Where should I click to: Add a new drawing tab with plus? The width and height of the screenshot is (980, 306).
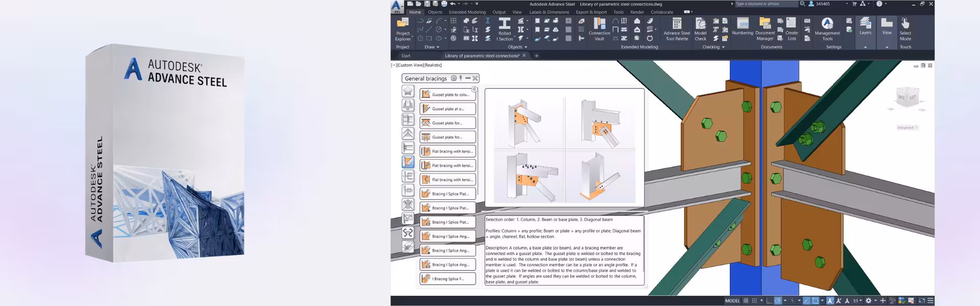(x=536, y=56)
